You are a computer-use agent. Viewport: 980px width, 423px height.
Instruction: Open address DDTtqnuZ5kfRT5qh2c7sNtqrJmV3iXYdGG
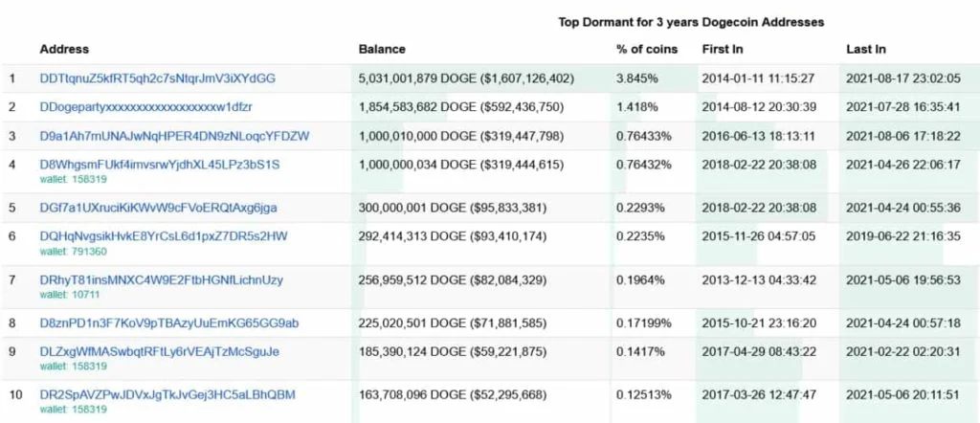point(158,78)
